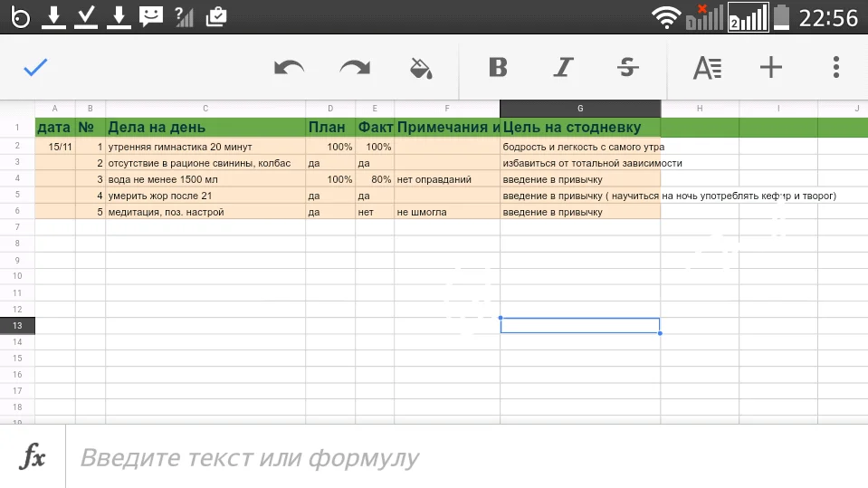Select cell 'отсутствие в рационе свинины, колбас'

[205, 163]
